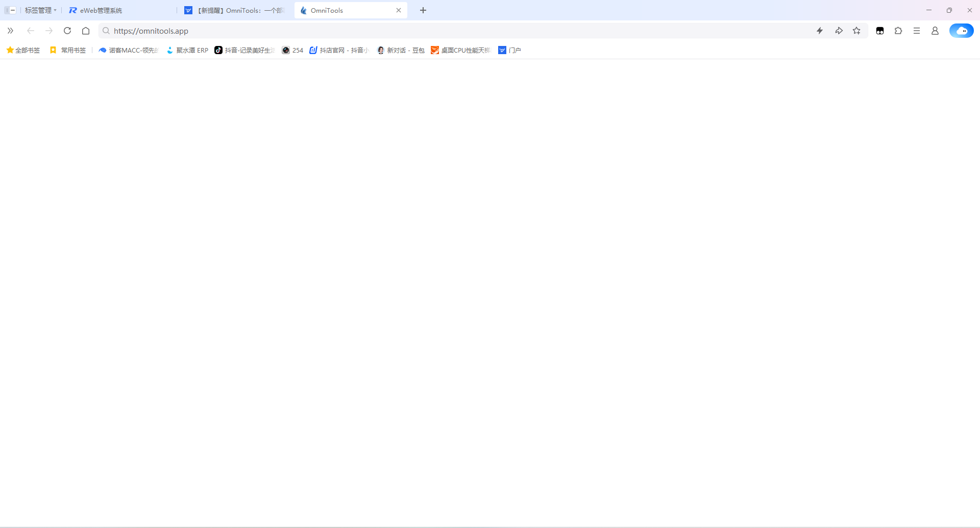The height and width of the screenshot is (528, 980).
Task: Switch to the eWeb管理系统 tab
Action: pos(101,10)
